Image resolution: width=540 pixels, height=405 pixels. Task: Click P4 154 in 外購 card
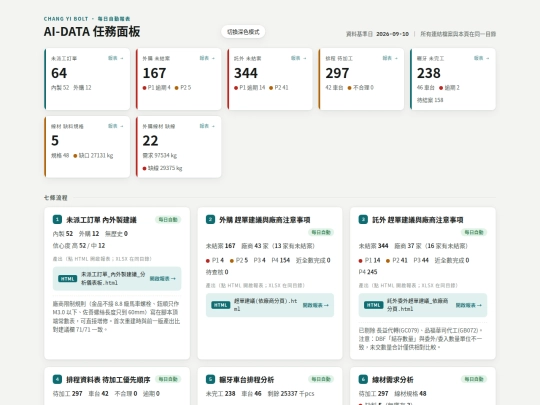(x=281, y=260)
